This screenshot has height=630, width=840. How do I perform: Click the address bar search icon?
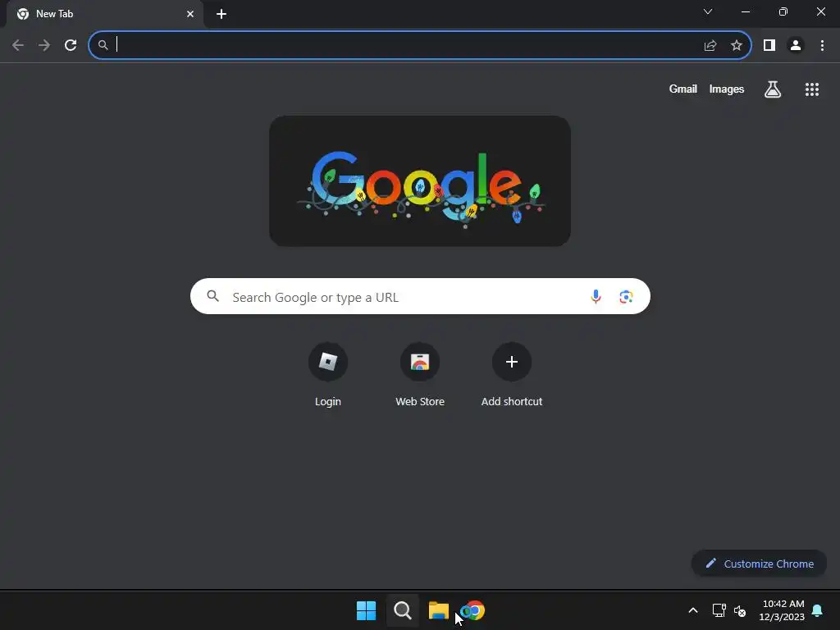coord(103,46)
